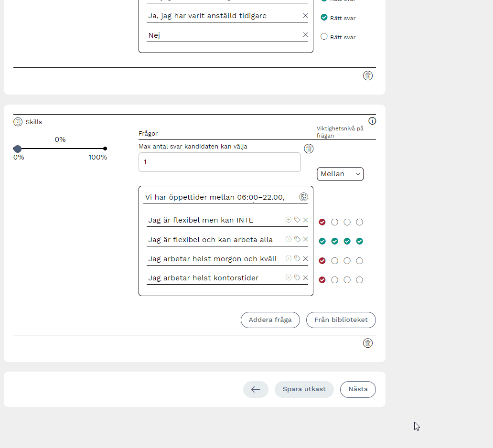This screenshot has width=493, height=448.
Task: Click plus icon on 'Jag arbetar helst morgon och kväll'
Action: (289, 258)
